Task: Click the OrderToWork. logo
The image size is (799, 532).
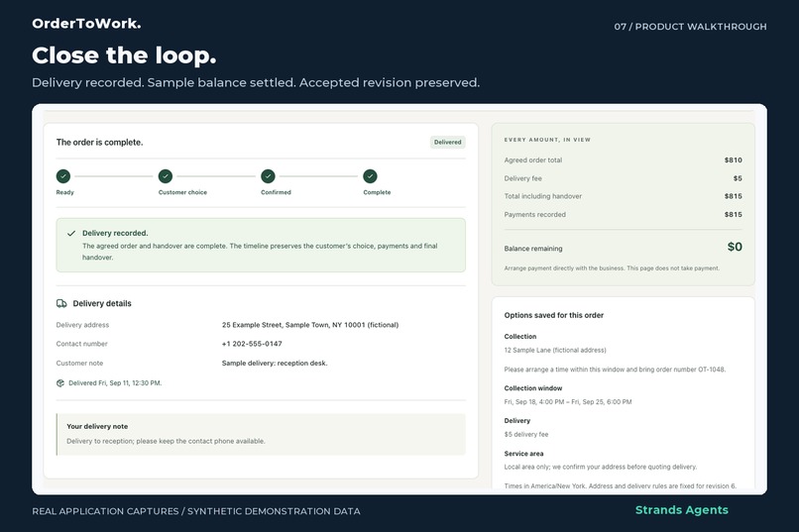Action: tap(86, 24)
